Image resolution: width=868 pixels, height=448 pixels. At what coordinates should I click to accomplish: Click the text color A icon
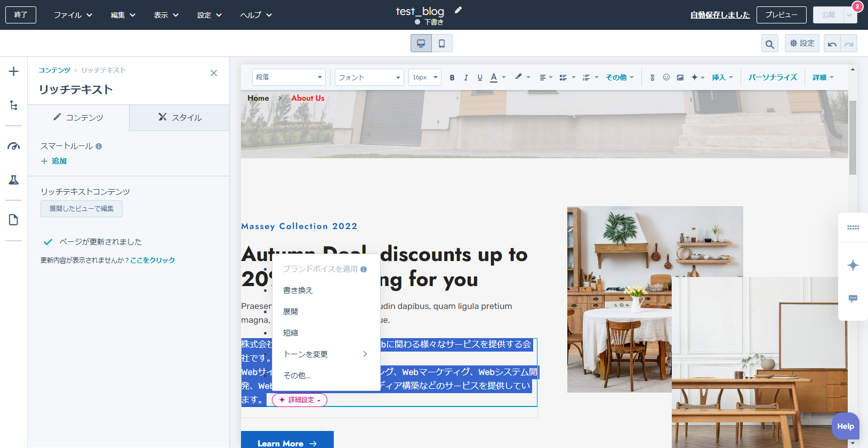coord(494,78)
